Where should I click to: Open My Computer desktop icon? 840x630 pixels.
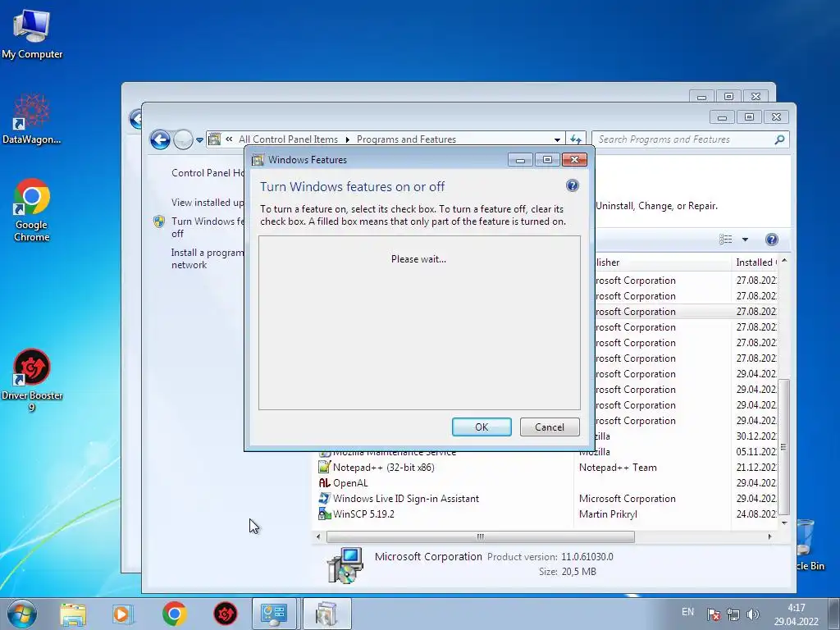click(32, 34)
